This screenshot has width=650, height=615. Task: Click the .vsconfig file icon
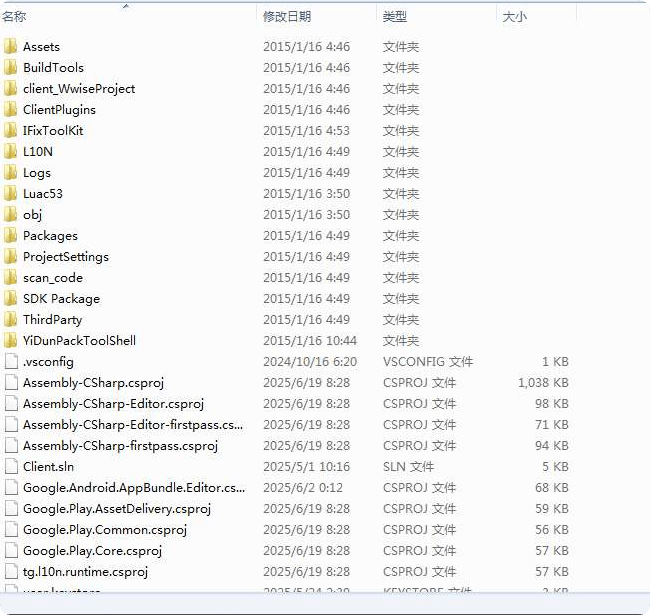[11, 362]
